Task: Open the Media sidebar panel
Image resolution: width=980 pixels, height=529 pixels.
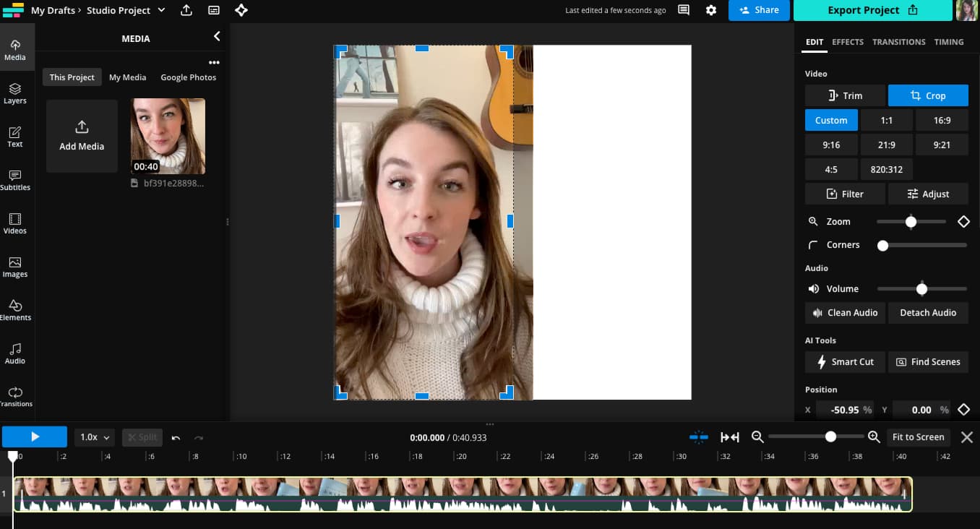Action: pyautogui.click(x=15, y=50)
